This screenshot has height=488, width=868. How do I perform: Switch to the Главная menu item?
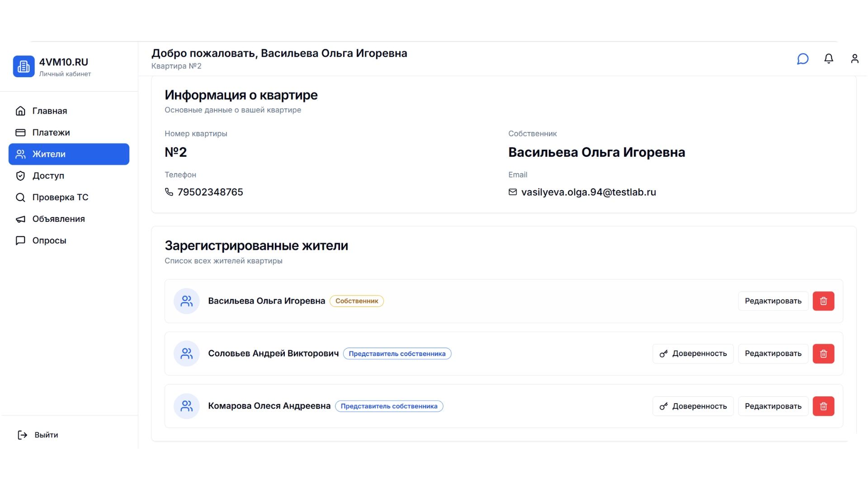click(x=49, y=111)
